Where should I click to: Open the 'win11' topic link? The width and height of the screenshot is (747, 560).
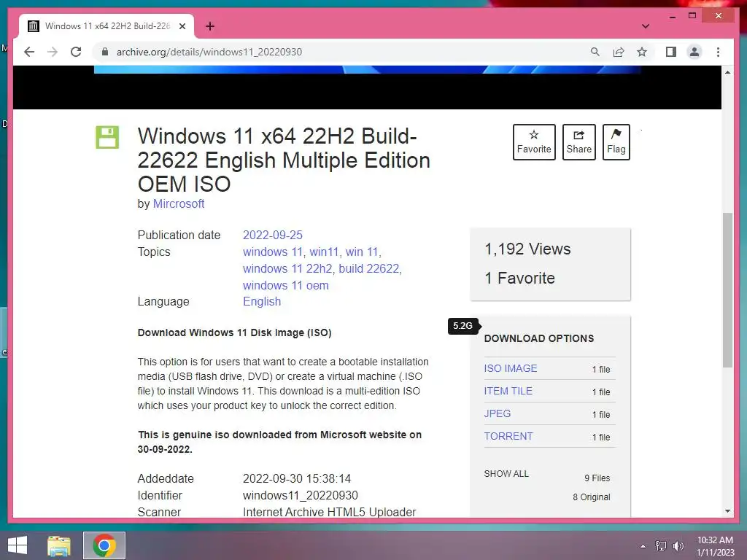click(x=324, y=252)
